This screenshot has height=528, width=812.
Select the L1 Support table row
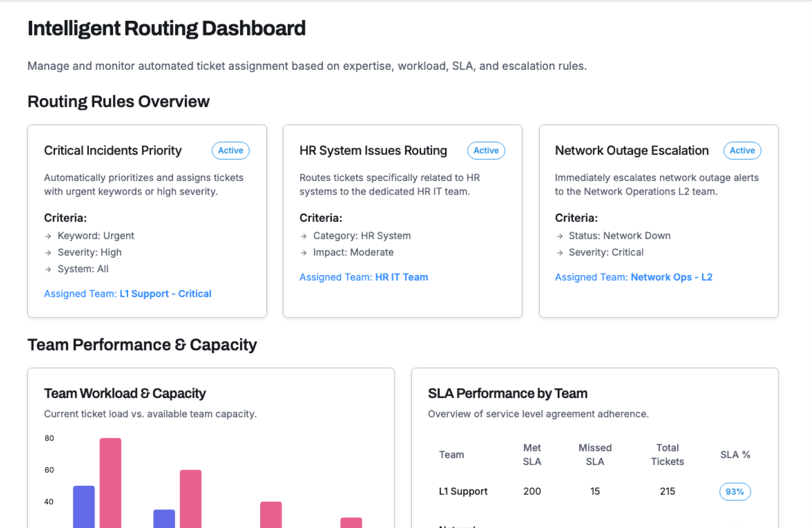coord(463,491)
